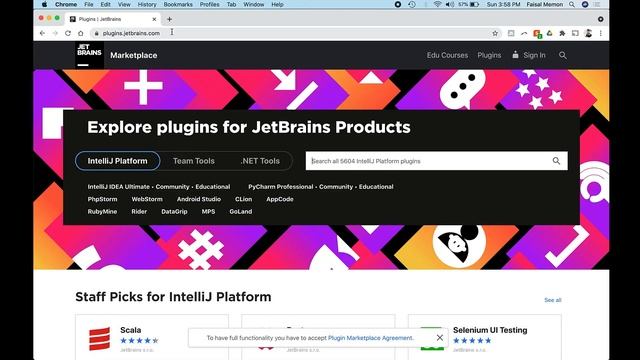The height and width of the screenshot is (360, 640).
Task: Click search icon inside plugin search field
Action: [556, 161]
